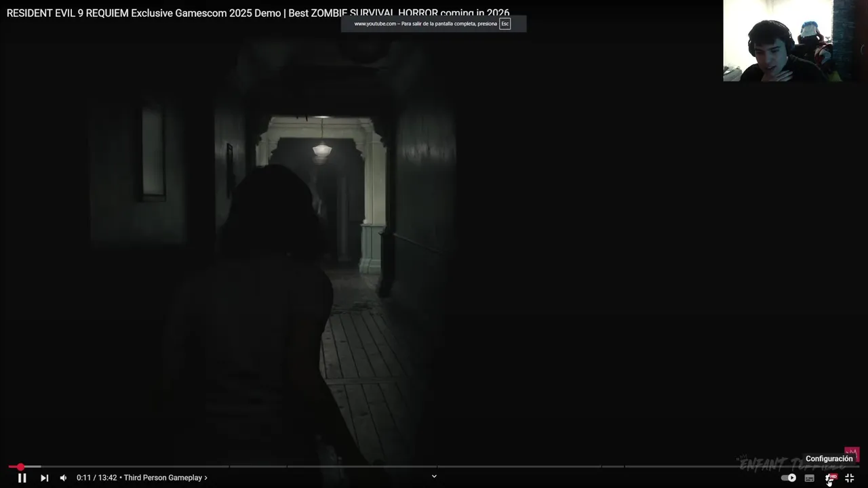Seek using the red progress bar
This screenshot has width=868, height=488.
(x=434, y=466)
